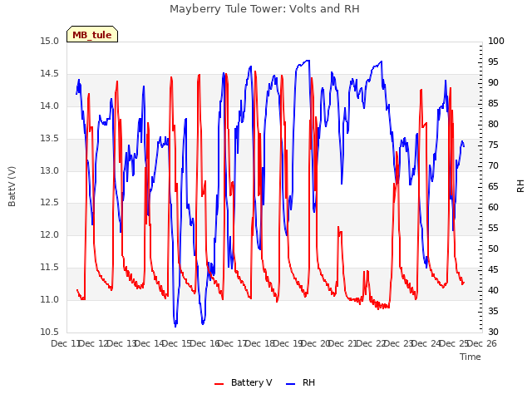This screenshot has height=399, width=532.
Task: Click the RH right axis label
Action: click(x=520, y=186)
